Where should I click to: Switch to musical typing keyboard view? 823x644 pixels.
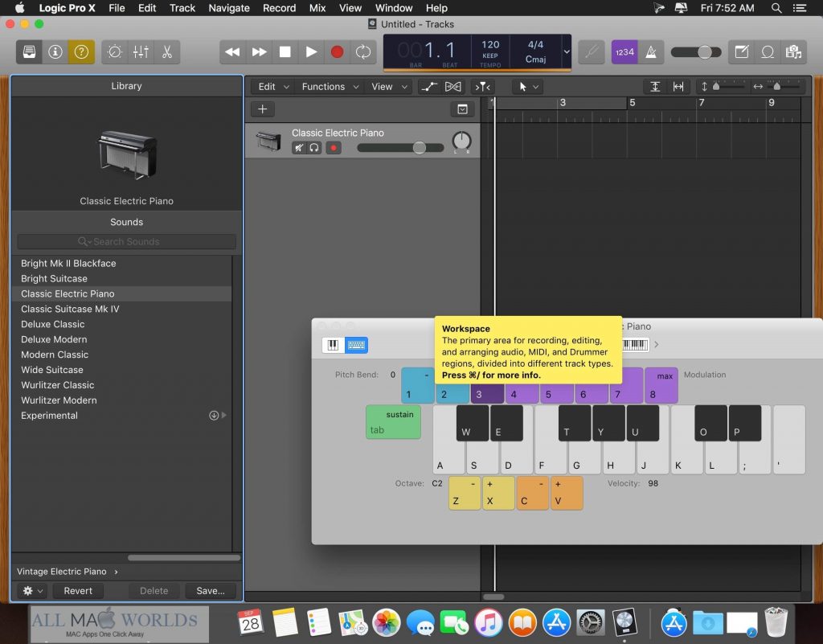(x=356, y=345)
